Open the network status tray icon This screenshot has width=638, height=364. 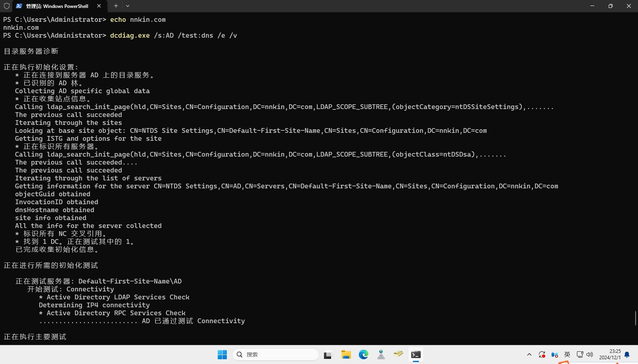(x=580, y=354)
